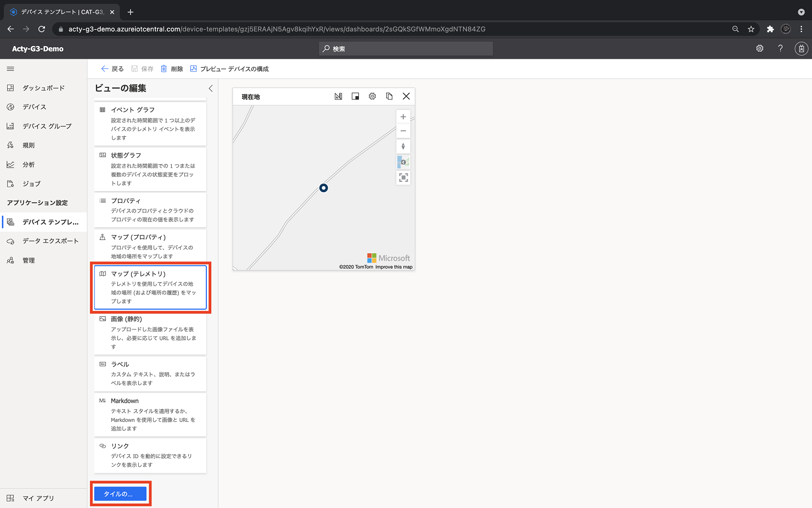Viewport: 812px width, 508px height.
Task: Open 分析 in the sidebar
Action: tap(43, 165)
